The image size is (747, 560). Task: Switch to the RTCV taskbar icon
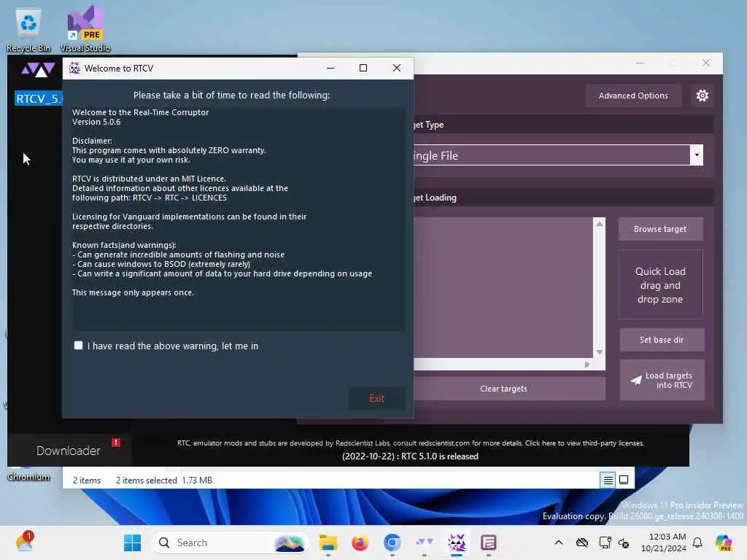coord(457,542)
